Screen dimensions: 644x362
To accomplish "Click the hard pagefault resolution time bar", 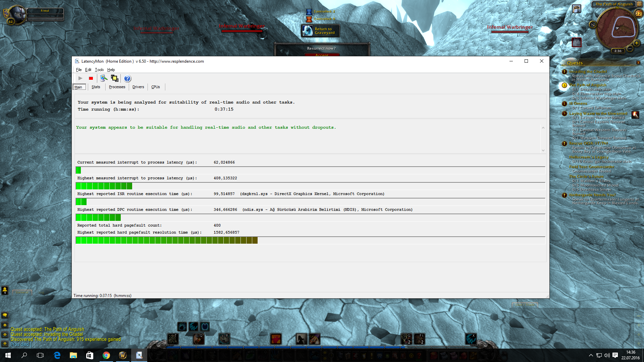I will click(310, 240).
